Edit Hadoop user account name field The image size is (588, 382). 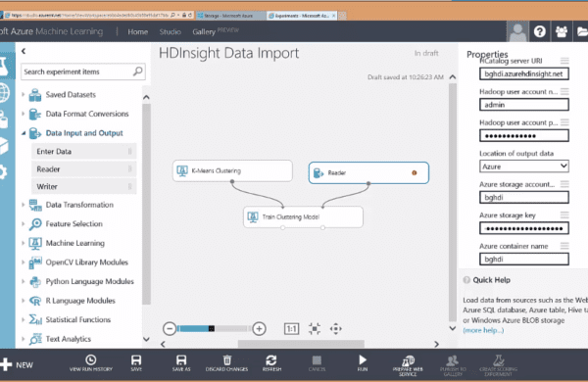click(x=524, y=105)
